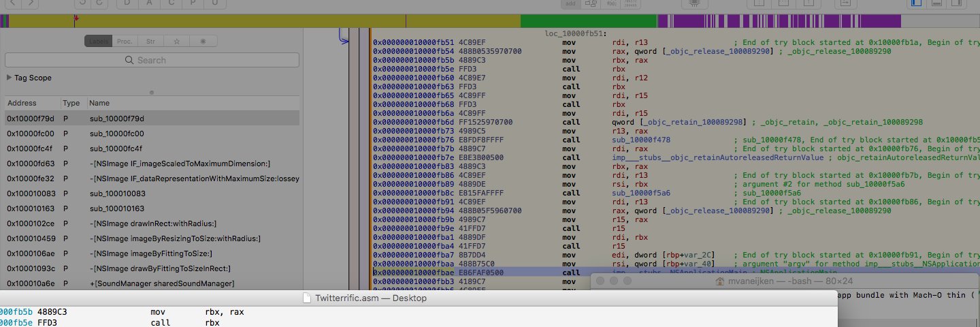This screenshot has width=980, height=327.
Task: Go forward in navigation history
Action: tap(31, 3)
